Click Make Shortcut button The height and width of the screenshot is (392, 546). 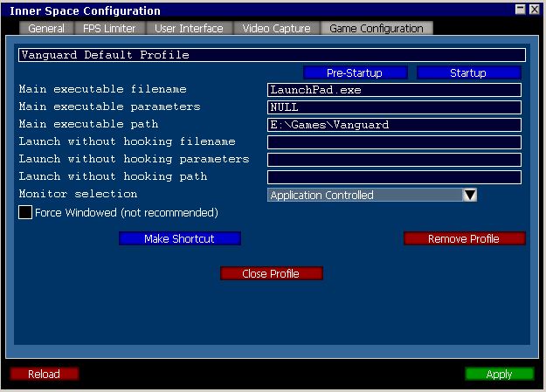180,238
